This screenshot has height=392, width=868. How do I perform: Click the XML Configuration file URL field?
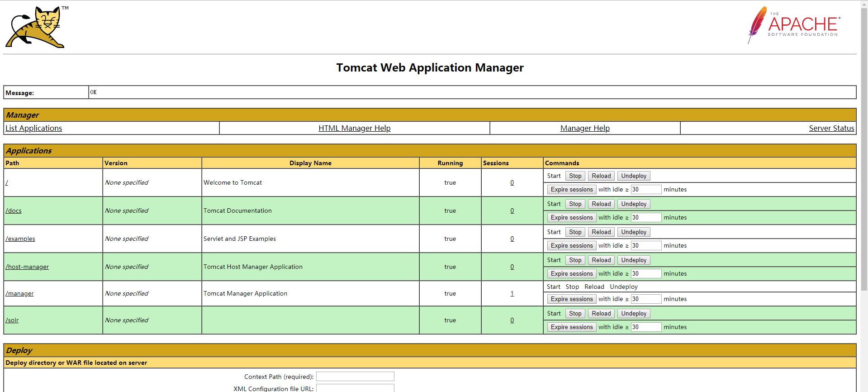[355, 388]
